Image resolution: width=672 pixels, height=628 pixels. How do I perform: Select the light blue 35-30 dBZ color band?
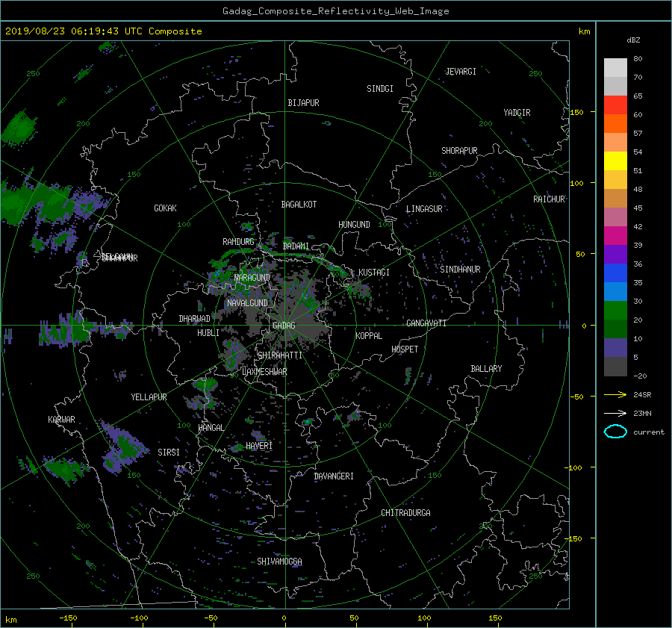tap(615, 292)
